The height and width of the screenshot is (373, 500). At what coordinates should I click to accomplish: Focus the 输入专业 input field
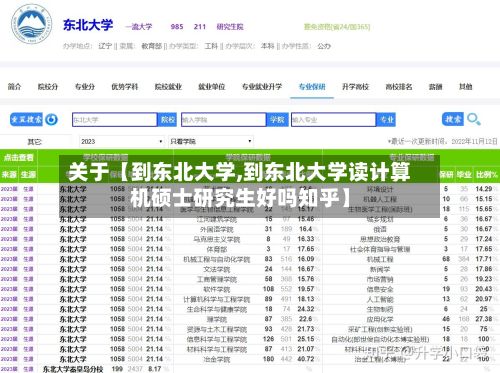(x=333, y=120)
